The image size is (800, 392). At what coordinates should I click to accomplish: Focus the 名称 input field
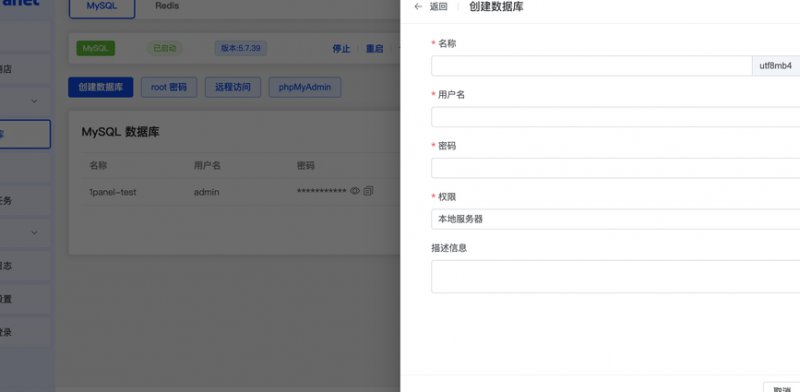click(x=591, y=66)
